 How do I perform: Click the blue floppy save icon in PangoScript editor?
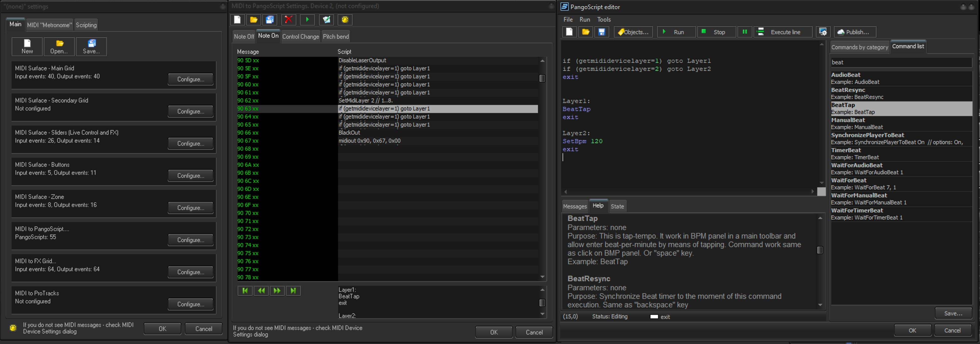[x=602, y=32]
